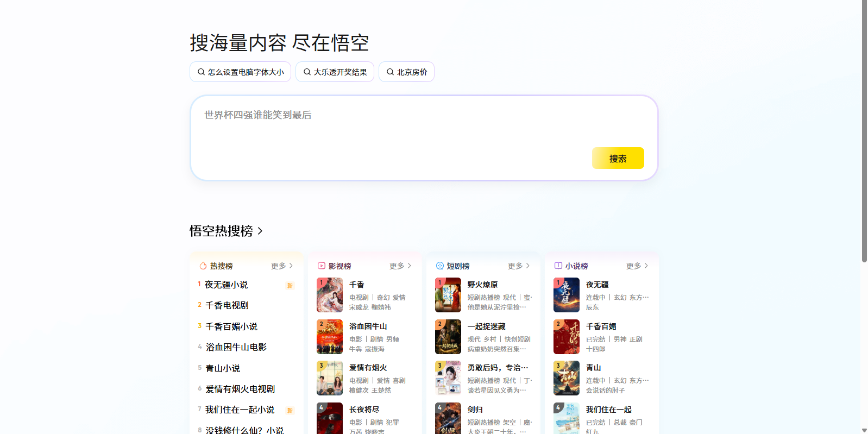
Task: Open hot search 浴血困牛山电影
Action: [236, 347]
